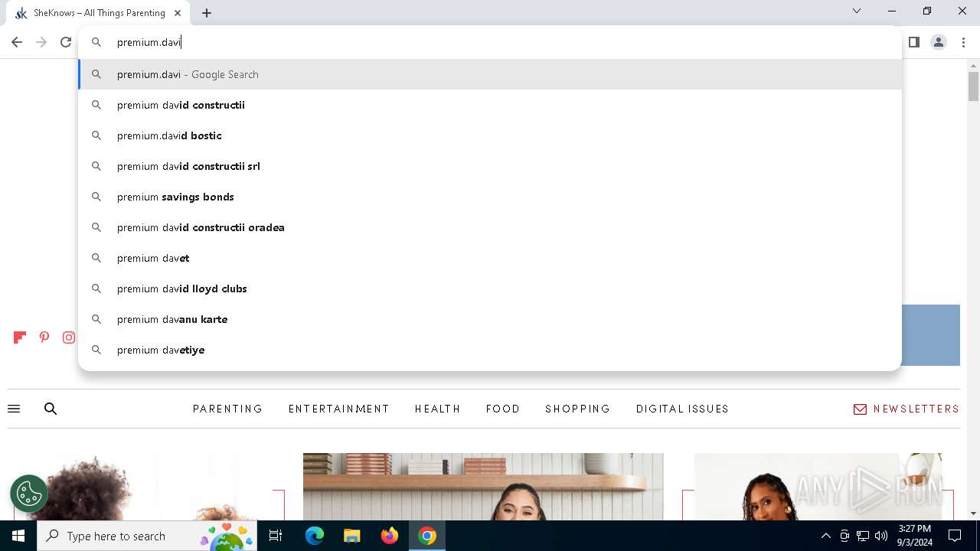Choose suggestion 'premium david constructii oradea'
The width and height of the screenshot is (980, 551).
(490, 227)
